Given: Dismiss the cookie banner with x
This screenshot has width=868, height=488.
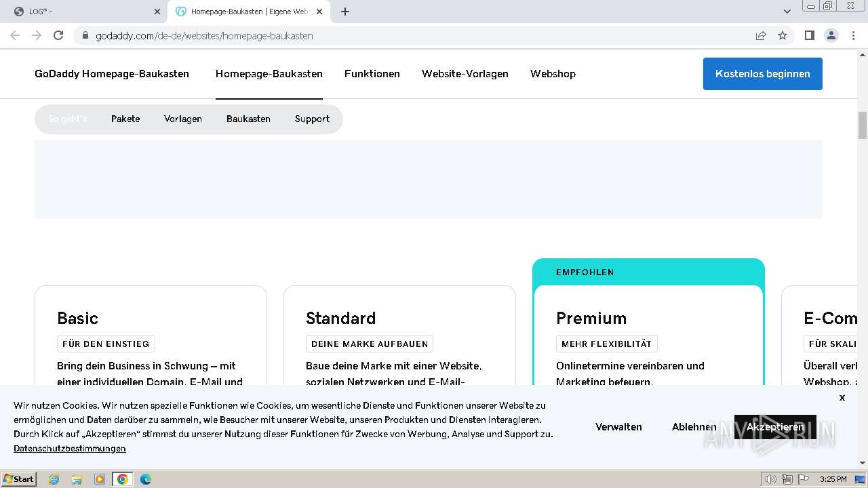Looking at the screenshot, I should (842, 398).
